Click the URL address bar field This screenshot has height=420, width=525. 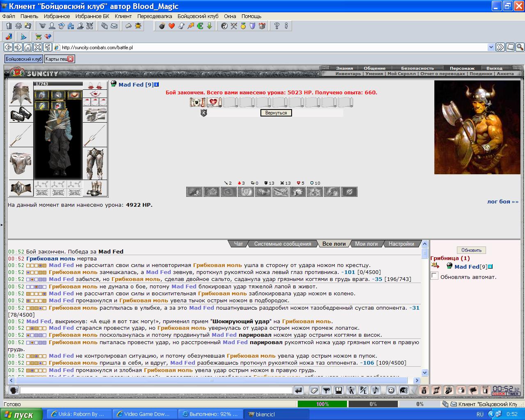click(274, 47)
